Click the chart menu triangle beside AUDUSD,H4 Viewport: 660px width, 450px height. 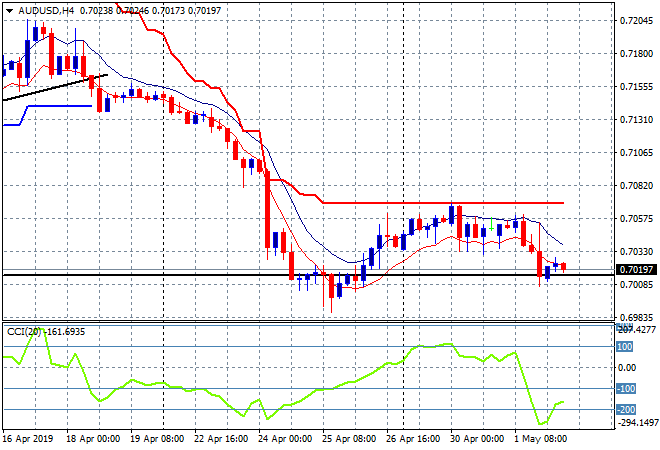[9, 10]
